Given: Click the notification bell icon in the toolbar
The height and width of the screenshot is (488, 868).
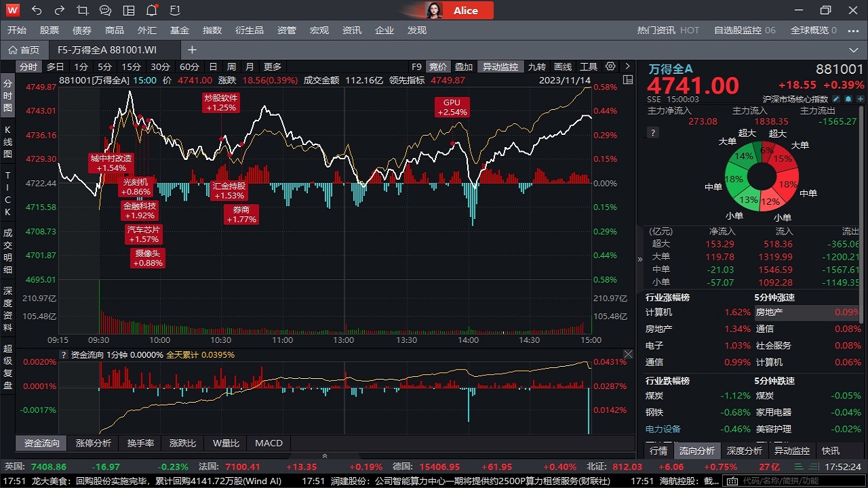Looking at the screenshot, I should pos(152,10).
